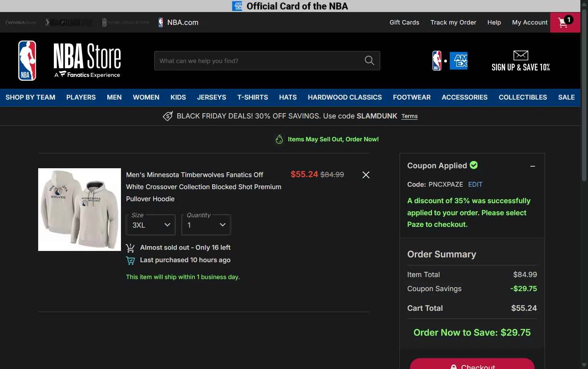Click the Item Total $84.99 value
This screenshot has height=369, width=588.
525,275
